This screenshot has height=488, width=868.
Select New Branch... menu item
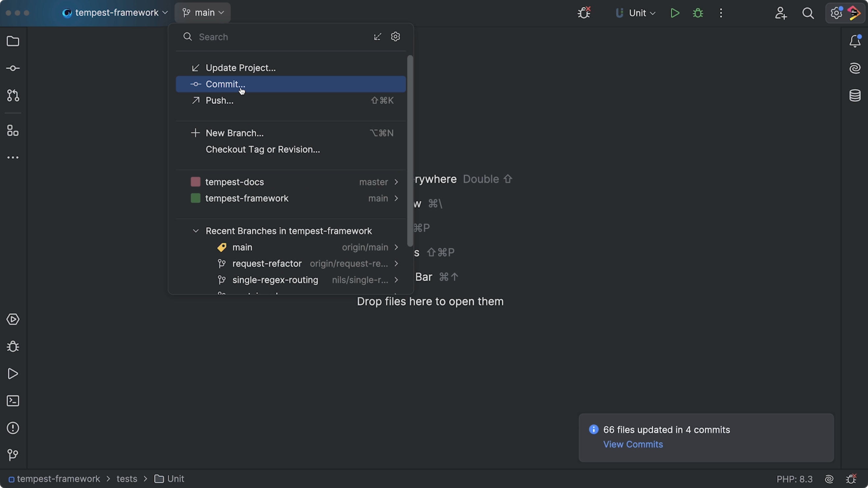pos(291,133)
